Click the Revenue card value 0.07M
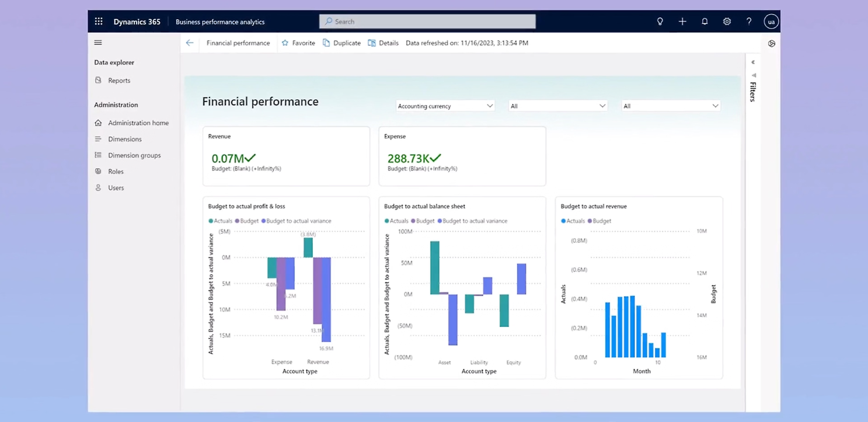 [228, 158]
